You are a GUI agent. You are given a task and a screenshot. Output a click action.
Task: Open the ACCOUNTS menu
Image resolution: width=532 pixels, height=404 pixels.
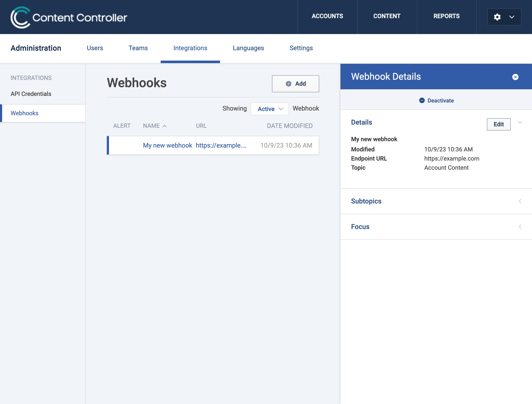(327, 16)
